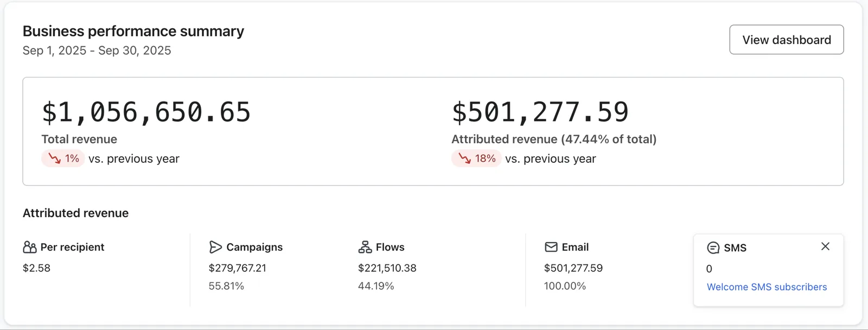Screen dimensions: 868x330
Task: Dismiss the SMS card with X
Action: click(x=825, y=246)
